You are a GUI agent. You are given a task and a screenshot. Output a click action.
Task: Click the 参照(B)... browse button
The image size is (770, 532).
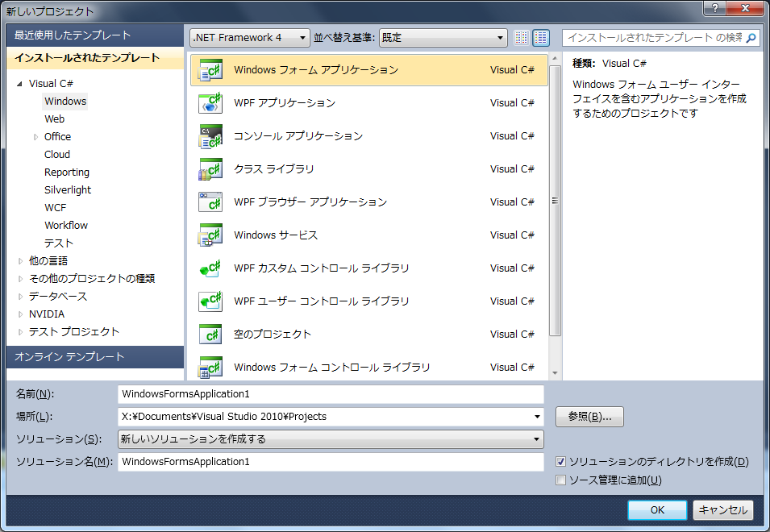pos(589,417)
